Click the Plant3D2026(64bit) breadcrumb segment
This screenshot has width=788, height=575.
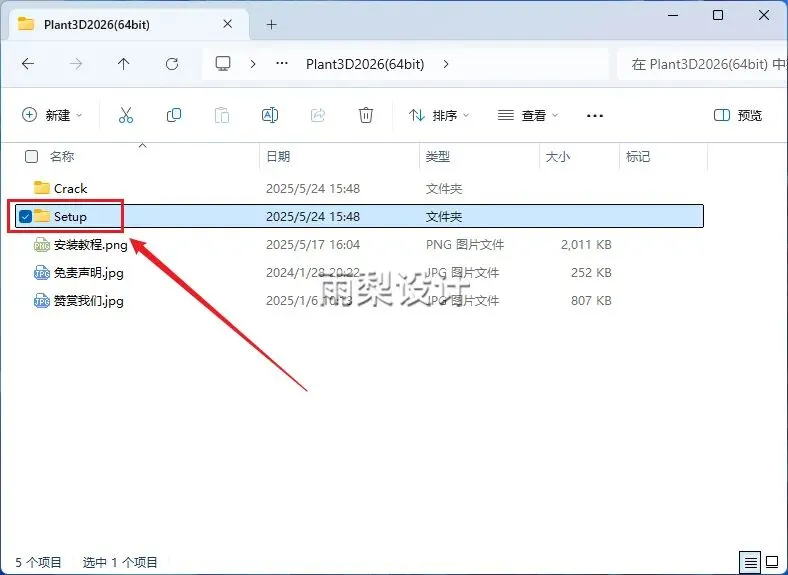[x=365, y=64]
